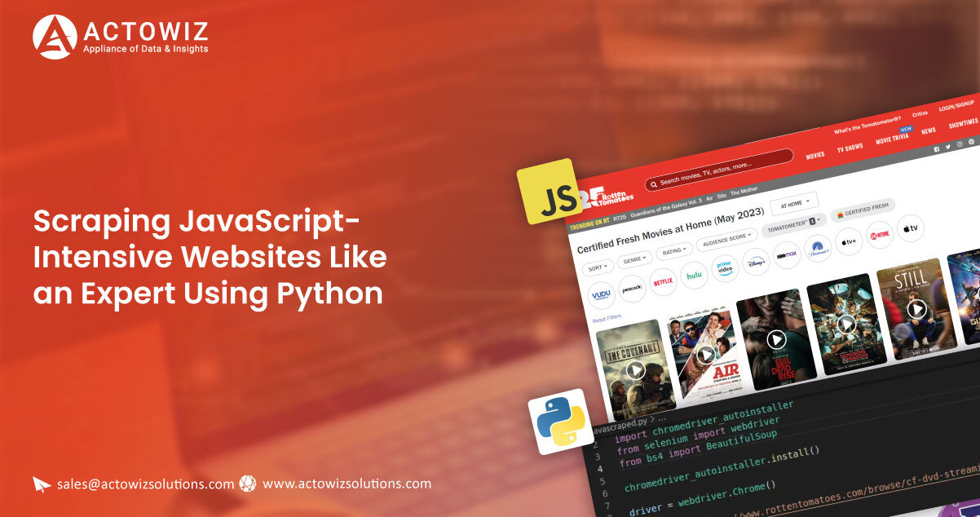This screenshot has height=517, width=980.
Task: Open the At Home dropdown
Action: coord(794,203)
